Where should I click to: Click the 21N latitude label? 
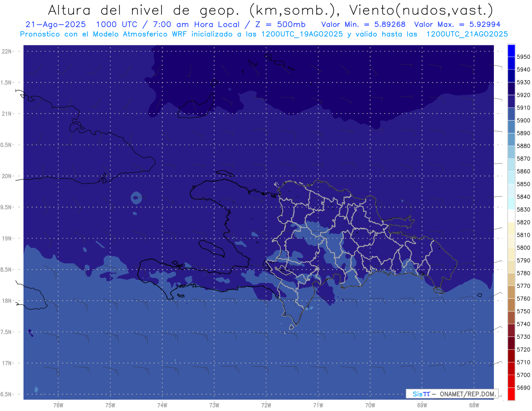pos(7,114)
